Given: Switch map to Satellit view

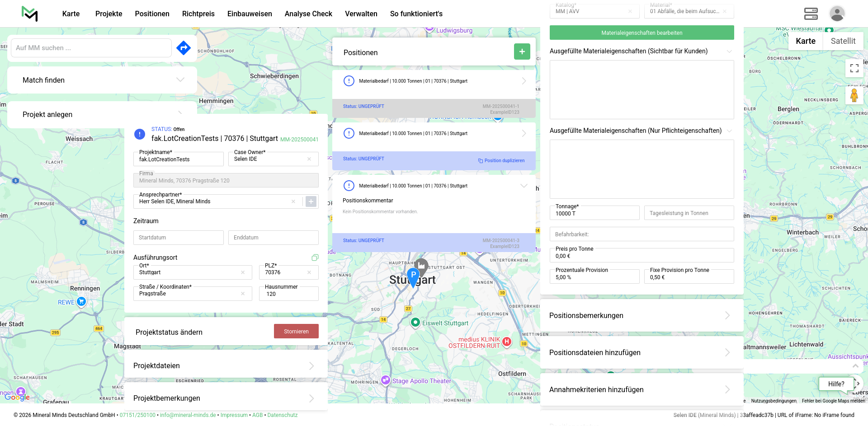Looking at the screenshot, I should pyautogui.click(x=843, y=41).
